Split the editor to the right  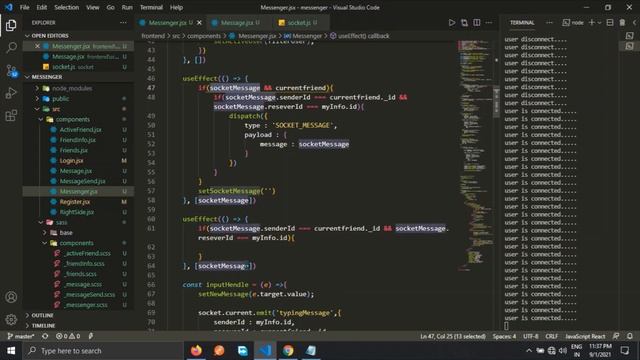tap(477, 22)
